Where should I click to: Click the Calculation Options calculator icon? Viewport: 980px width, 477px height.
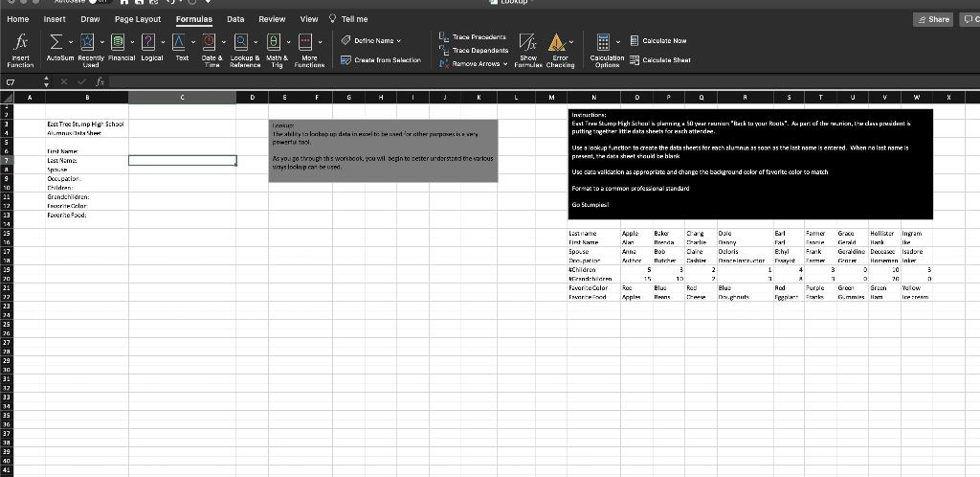603,42
